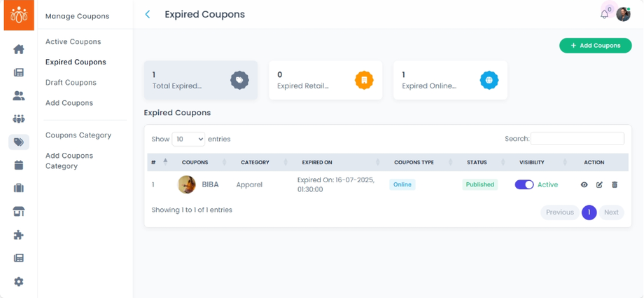
Task: Open the show entries count dropdown
Action: pos(188,139)
